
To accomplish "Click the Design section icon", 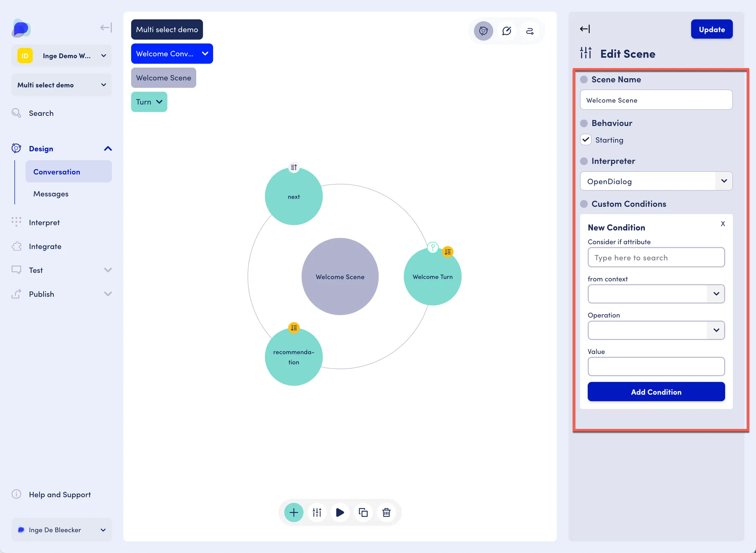I will (x=16, y=148).
